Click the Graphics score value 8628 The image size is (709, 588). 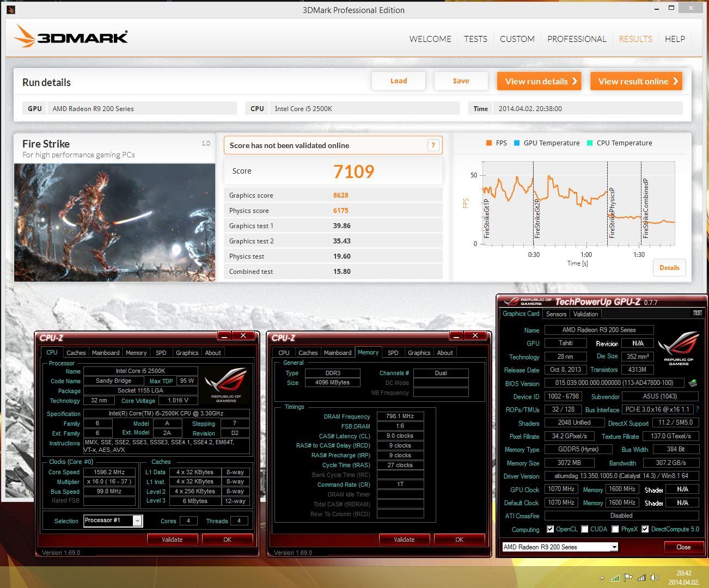(x=341, y=195)
